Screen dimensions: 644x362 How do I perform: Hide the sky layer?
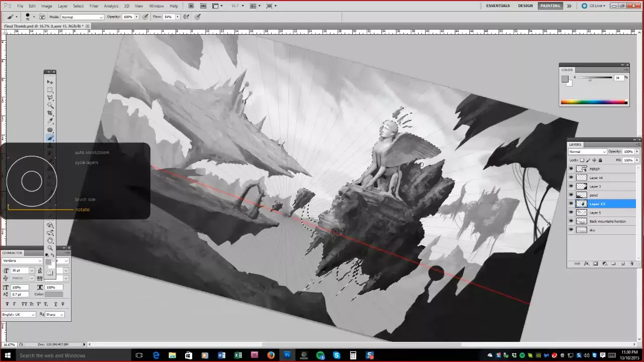[x=571, y=230]
